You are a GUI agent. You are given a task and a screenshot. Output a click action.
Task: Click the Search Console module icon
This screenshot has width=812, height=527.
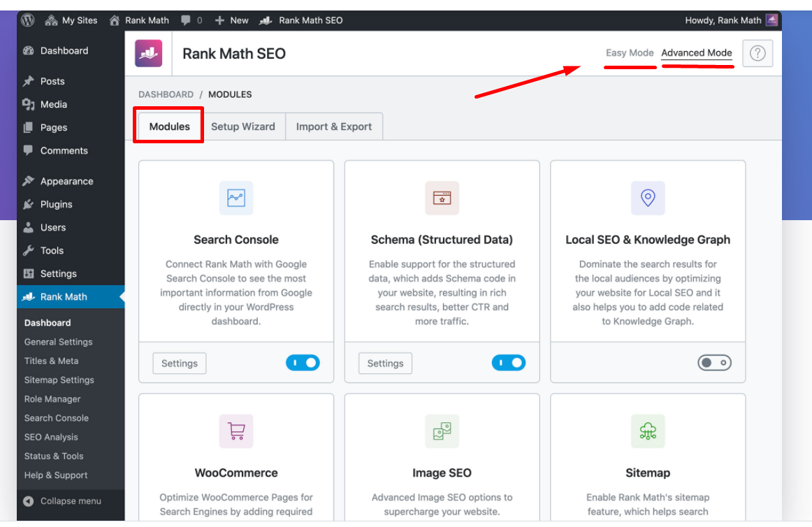coord(236,198)
